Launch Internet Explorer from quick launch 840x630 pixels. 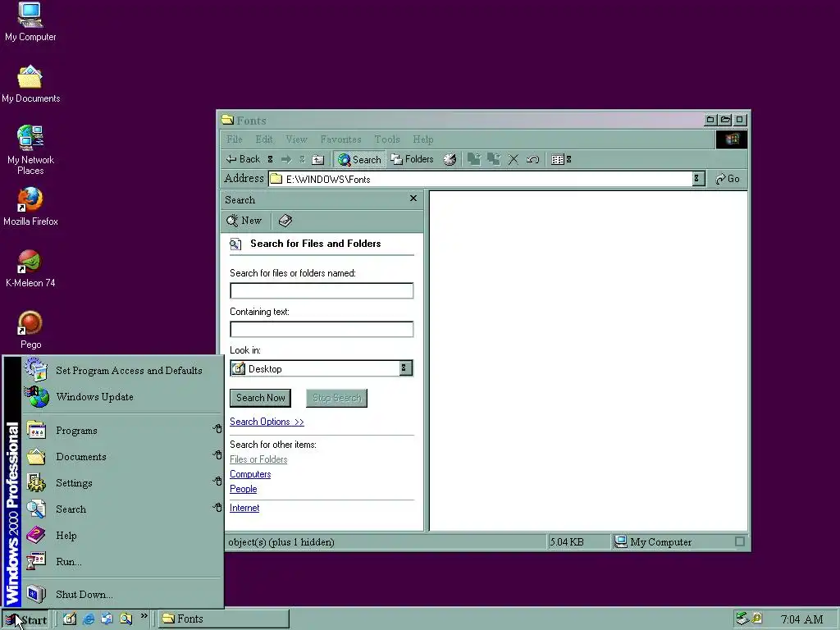click(89, 619)
